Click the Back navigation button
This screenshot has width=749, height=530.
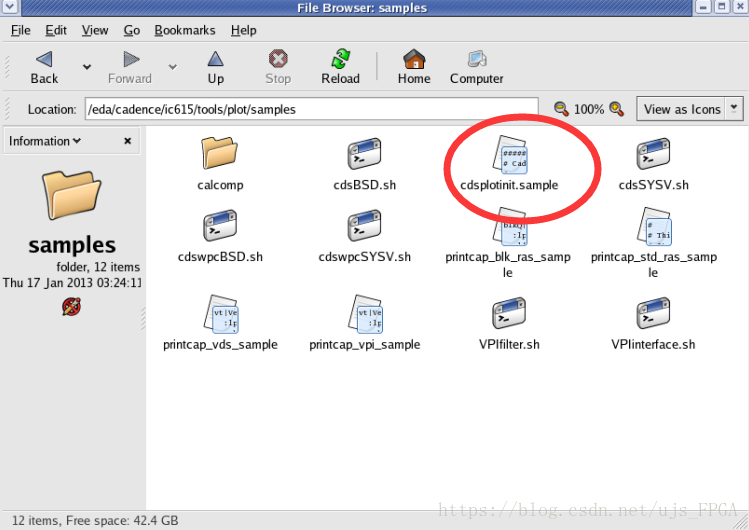coord(44,67)
